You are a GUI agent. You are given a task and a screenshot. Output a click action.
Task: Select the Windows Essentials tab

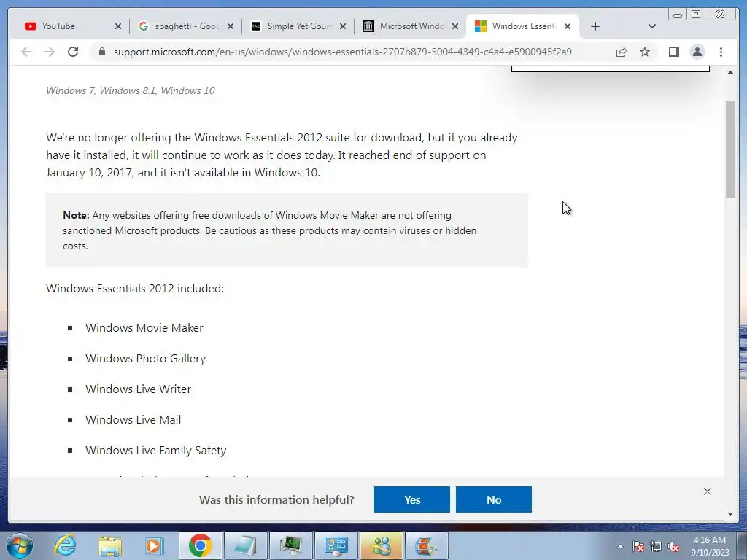(x=521, y=26)
